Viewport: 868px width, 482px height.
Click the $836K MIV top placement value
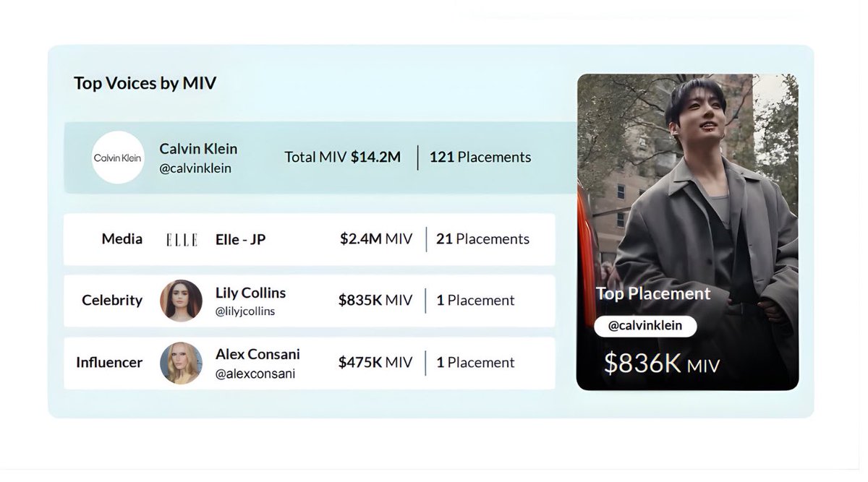(662, 363)
